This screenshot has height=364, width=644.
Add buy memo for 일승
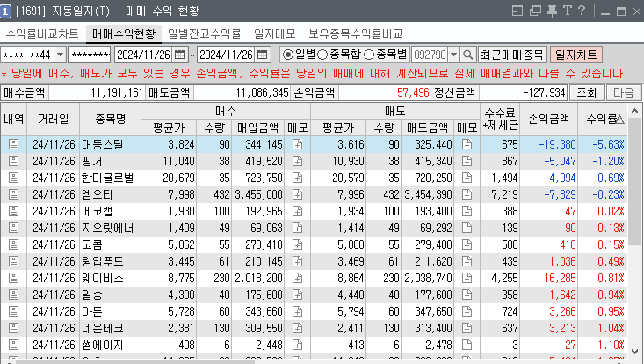[x=297, y=295]
